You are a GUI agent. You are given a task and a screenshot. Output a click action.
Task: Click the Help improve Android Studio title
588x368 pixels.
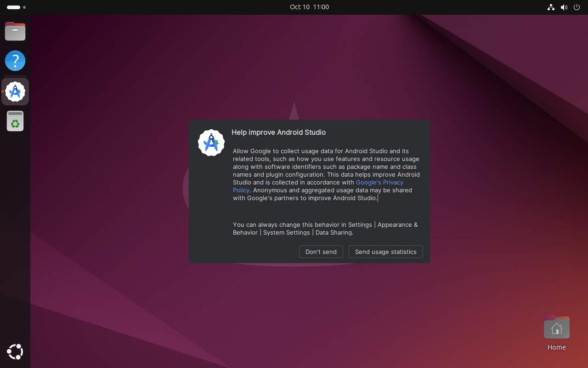(278, 132)
